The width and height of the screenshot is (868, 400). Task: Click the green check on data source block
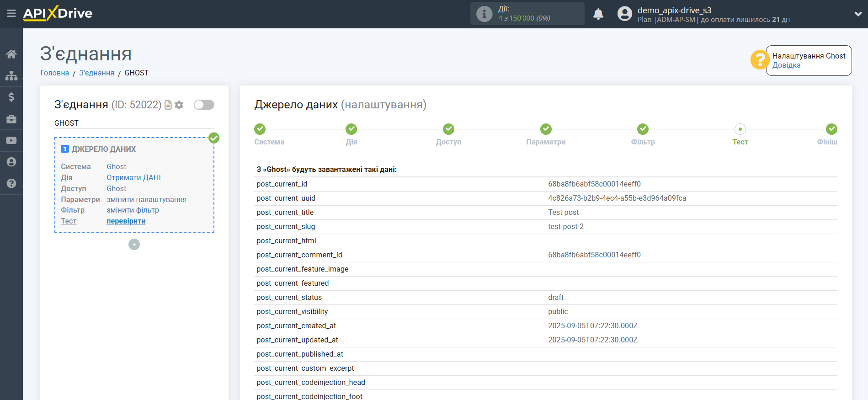[x=214, y=138]
